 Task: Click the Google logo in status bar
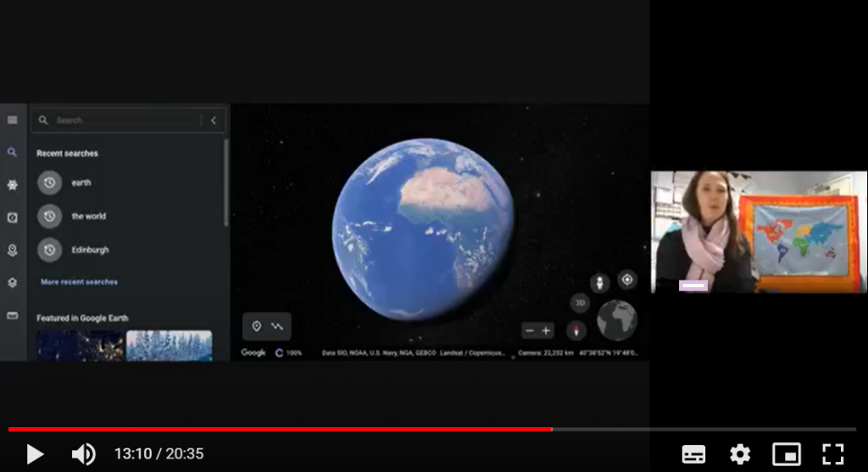(x=253, y=353)
